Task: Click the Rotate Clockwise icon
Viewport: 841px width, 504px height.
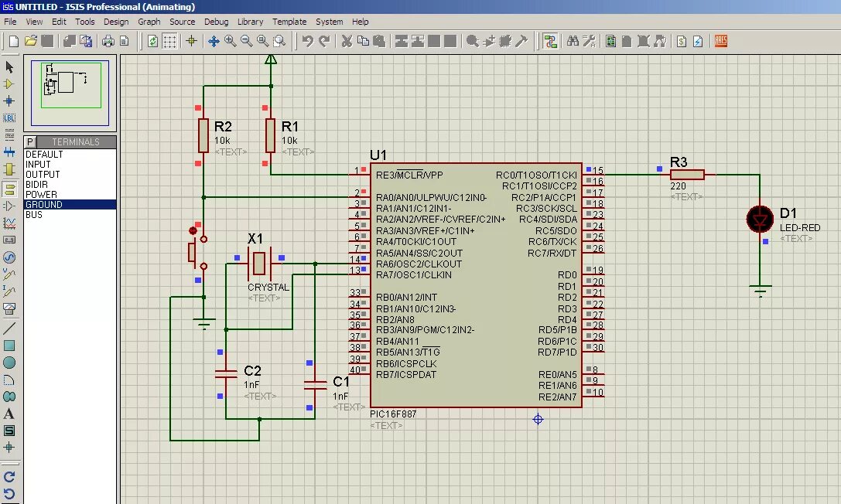Action: click(9, 477)
